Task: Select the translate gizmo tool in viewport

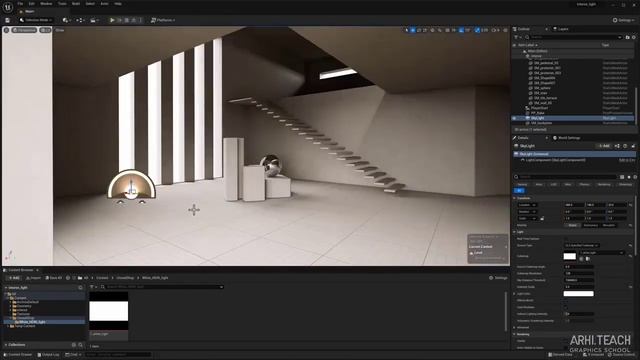Action: point(413,30)
